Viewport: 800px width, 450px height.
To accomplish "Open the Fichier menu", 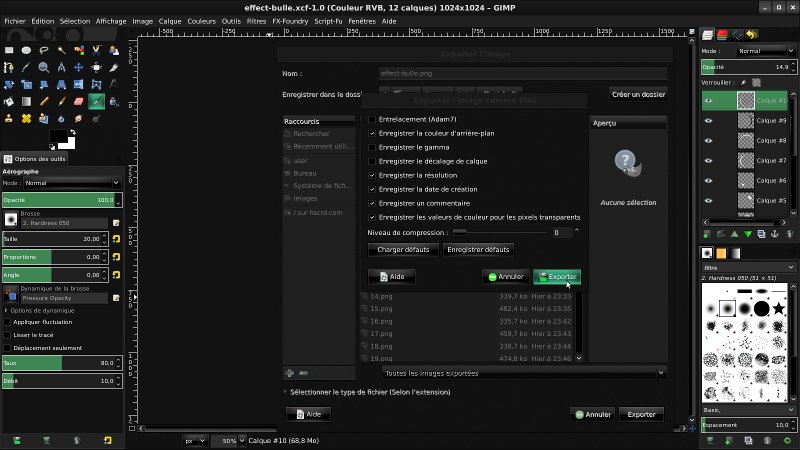I will (x=15, y=21).
